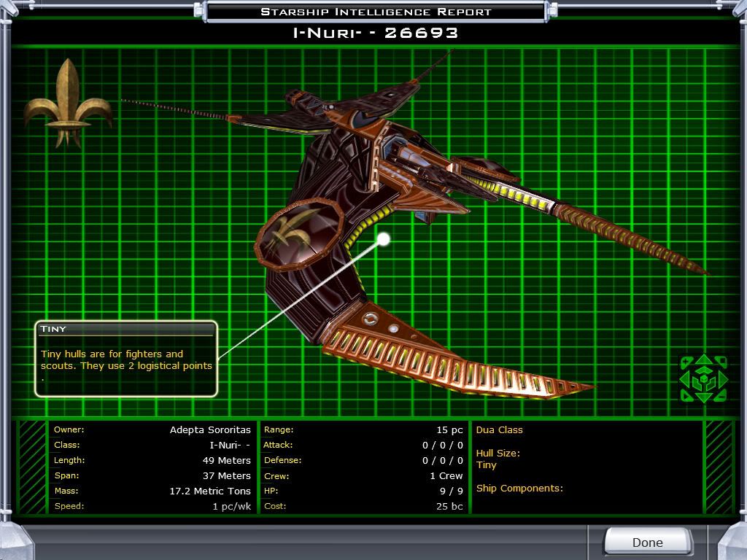Click the Length value '49 Meters'

click(227, 461)
